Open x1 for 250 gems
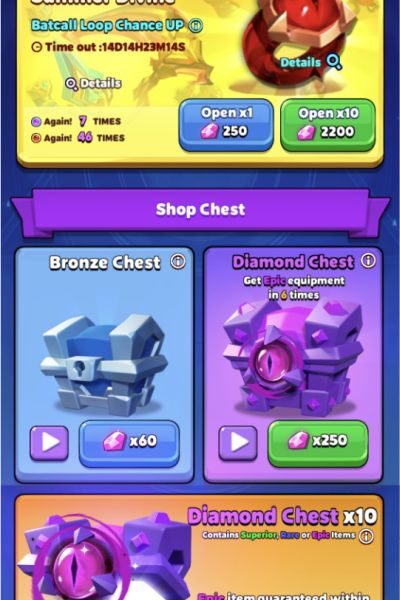Viewport: 400px width, 600px height. coord(226,124)
